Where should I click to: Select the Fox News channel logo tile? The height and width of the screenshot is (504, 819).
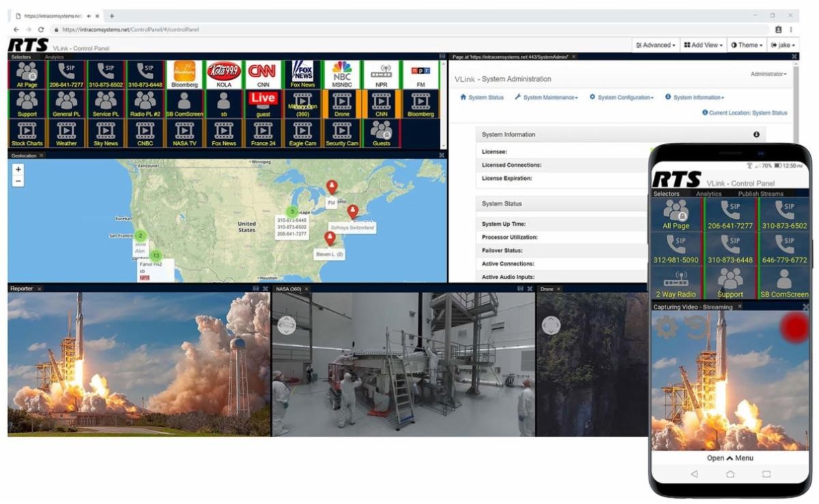coord(302,74)
